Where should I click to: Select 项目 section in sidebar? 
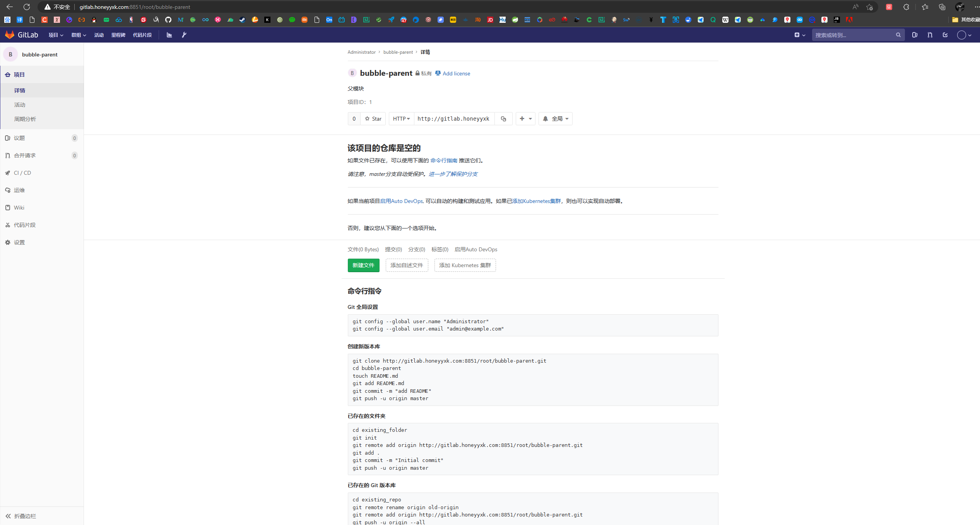click(42, 75)
